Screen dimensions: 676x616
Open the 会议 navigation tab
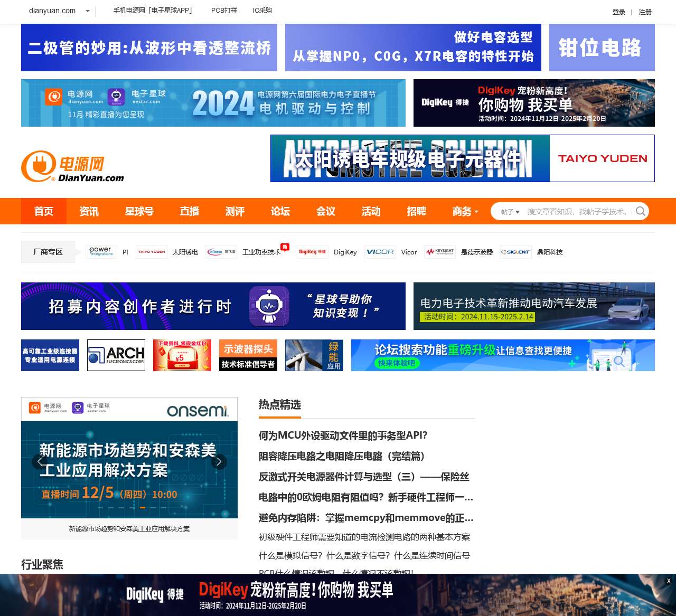[326, 211]
